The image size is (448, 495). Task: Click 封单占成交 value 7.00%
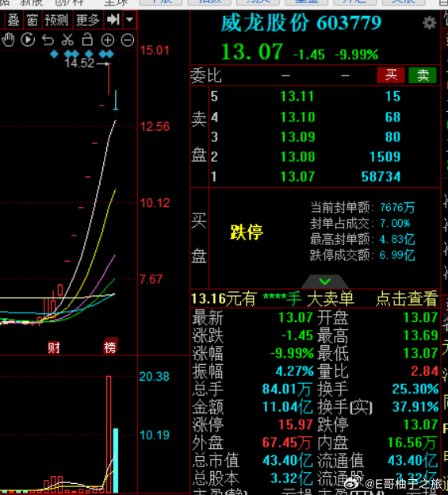click(395, 224)
